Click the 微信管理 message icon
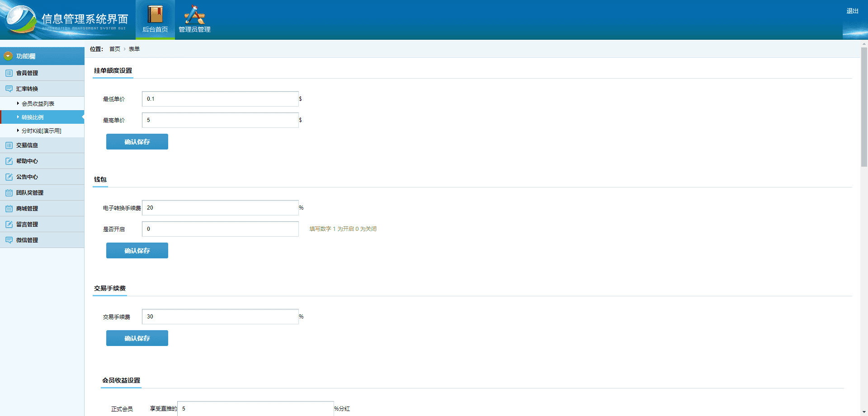Viewport: 868px width, 416px height. [x=9, y=240]
